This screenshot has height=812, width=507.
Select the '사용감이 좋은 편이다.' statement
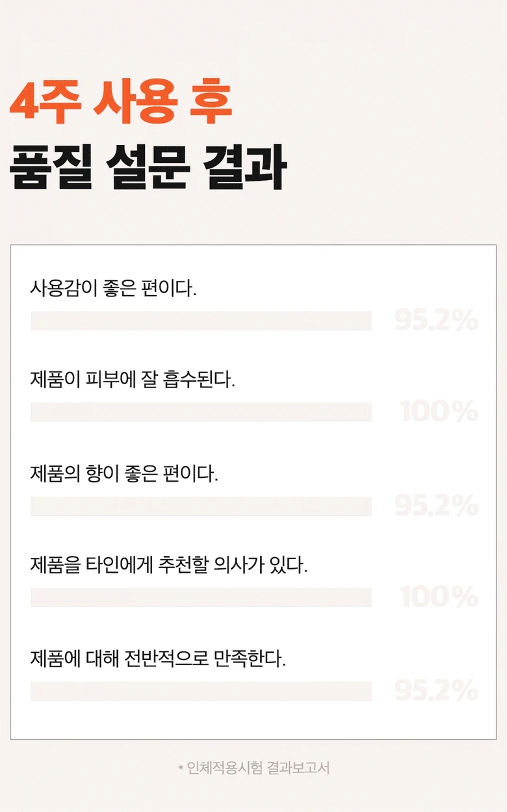113,287
